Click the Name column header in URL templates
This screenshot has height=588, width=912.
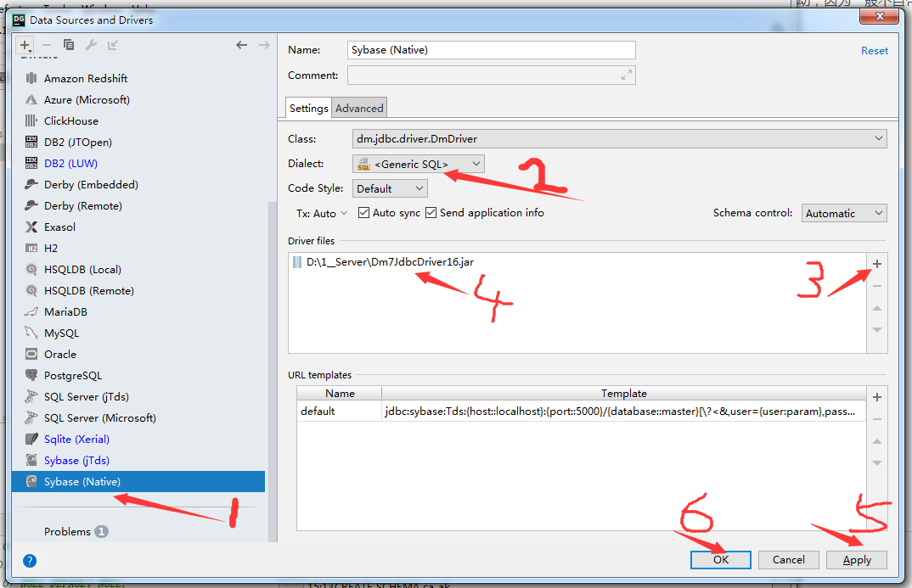[340, 394]
